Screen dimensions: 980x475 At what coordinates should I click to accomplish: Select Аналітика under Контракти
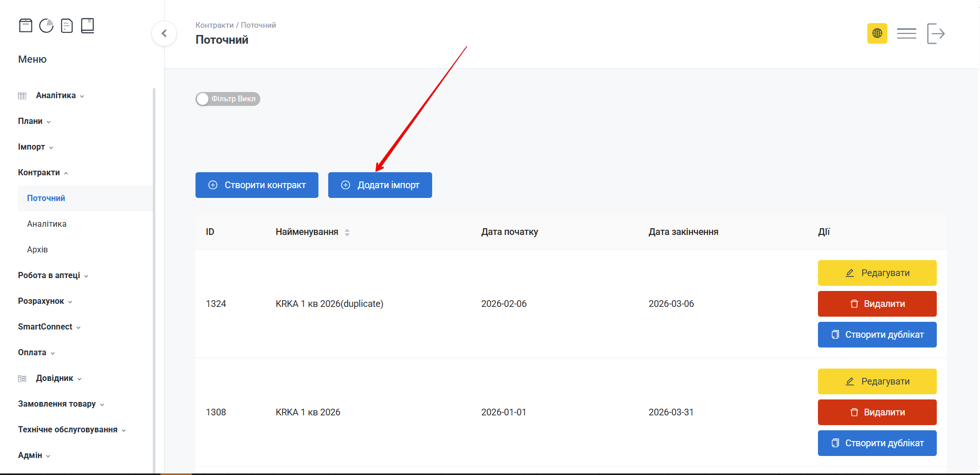click(47, 224)
